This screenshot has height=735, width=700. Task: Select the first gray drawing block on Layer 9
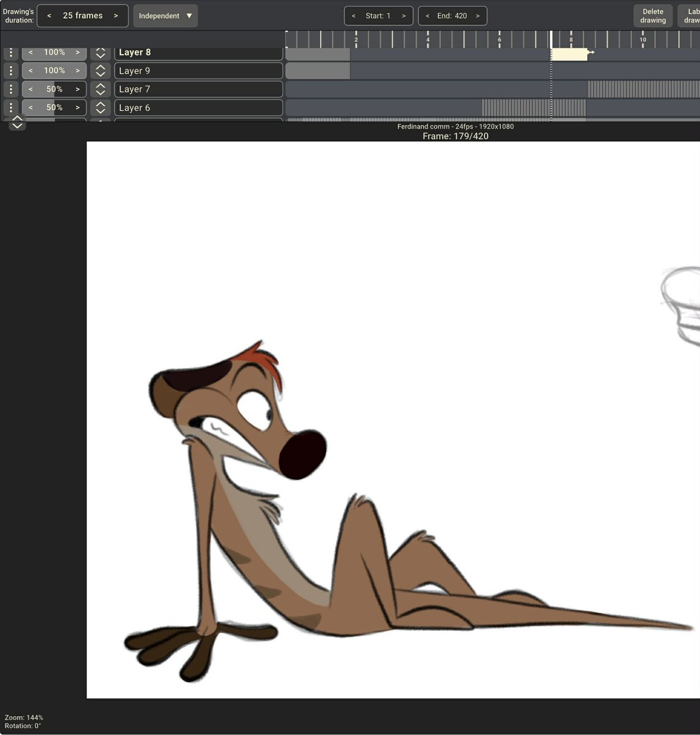pyautogui.click(x=318, y=70)
